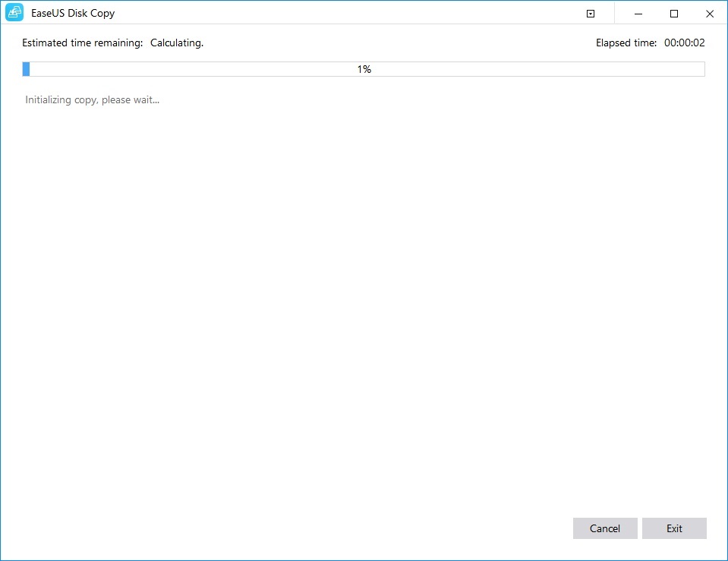Minimize the EaseUS Disk Copy window

tap(638, 14)
